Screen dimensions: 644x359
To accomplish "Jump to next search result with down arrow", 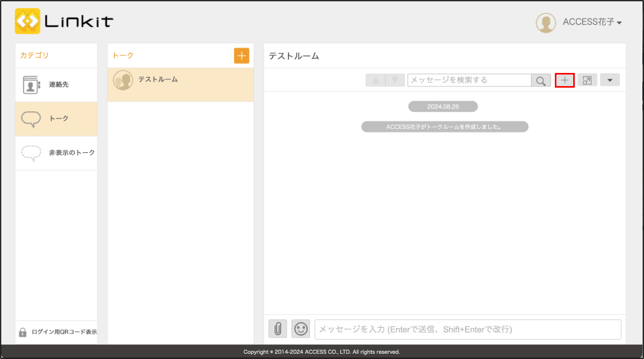I will 395,80.
